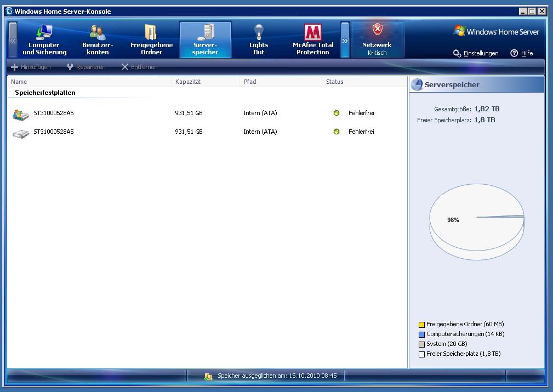
Task: Click the system drive icon with Windows logo
Action: [21, 115]
